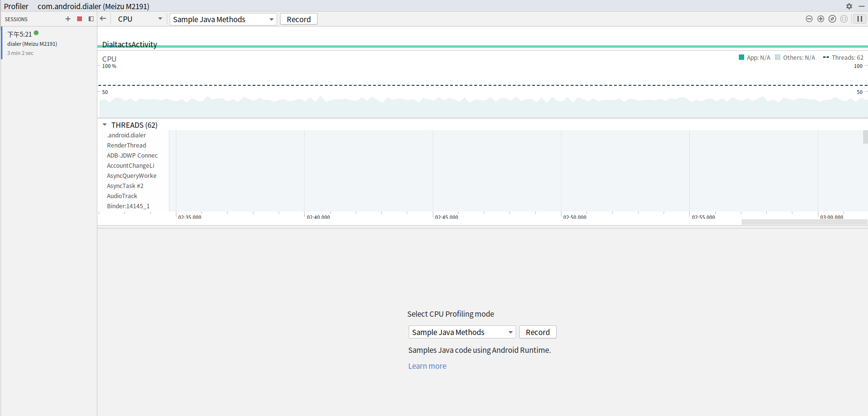This screenshot has width=868, height=416.
Task: Pause live profiler data
Action: [x=860, y=19]
